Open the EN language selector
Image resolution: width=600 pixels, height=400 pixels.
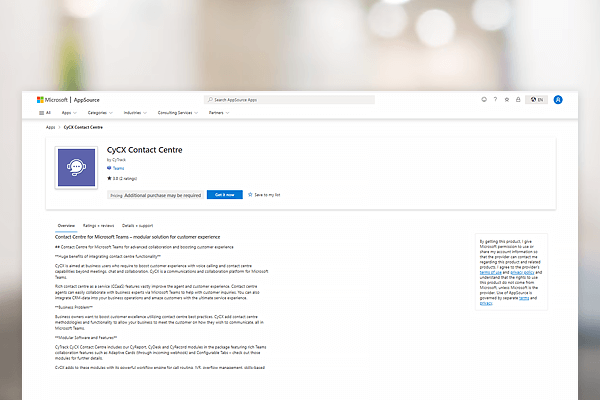tap(536, 100)
